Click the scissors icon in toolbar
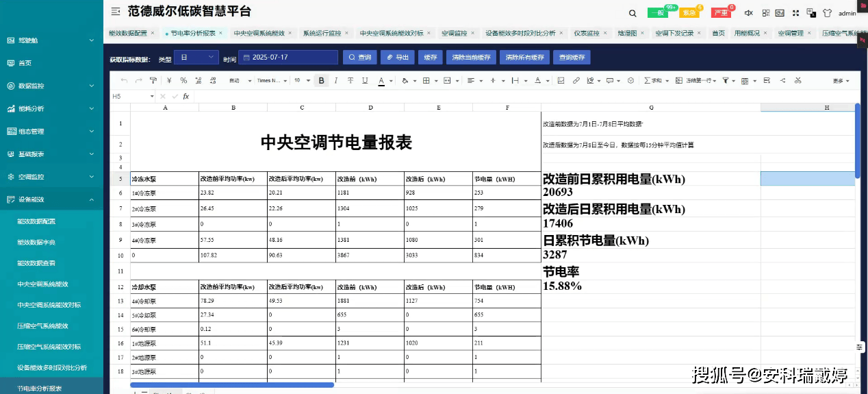 pyautogui.click(x=798, y=81)
